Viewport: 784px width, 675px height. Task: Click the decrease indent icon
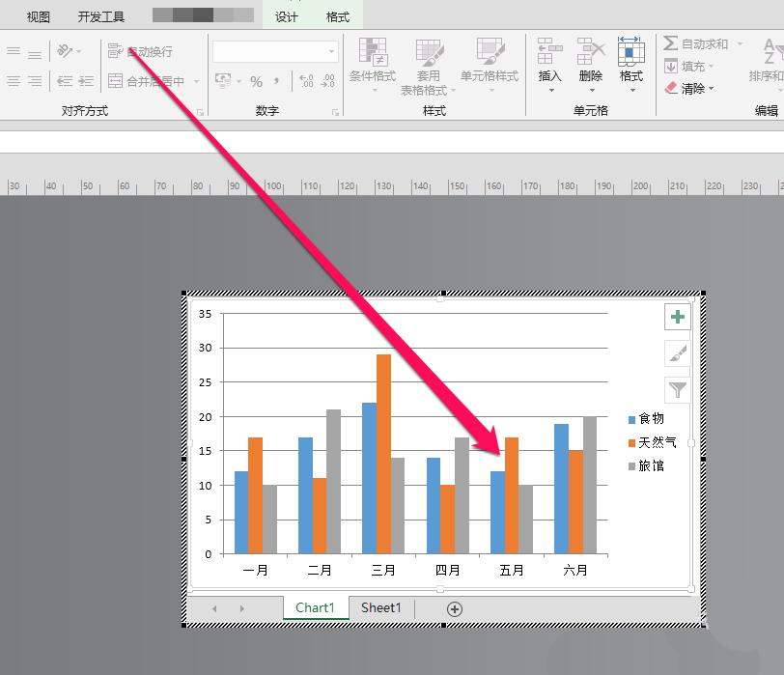coord(65,81)
